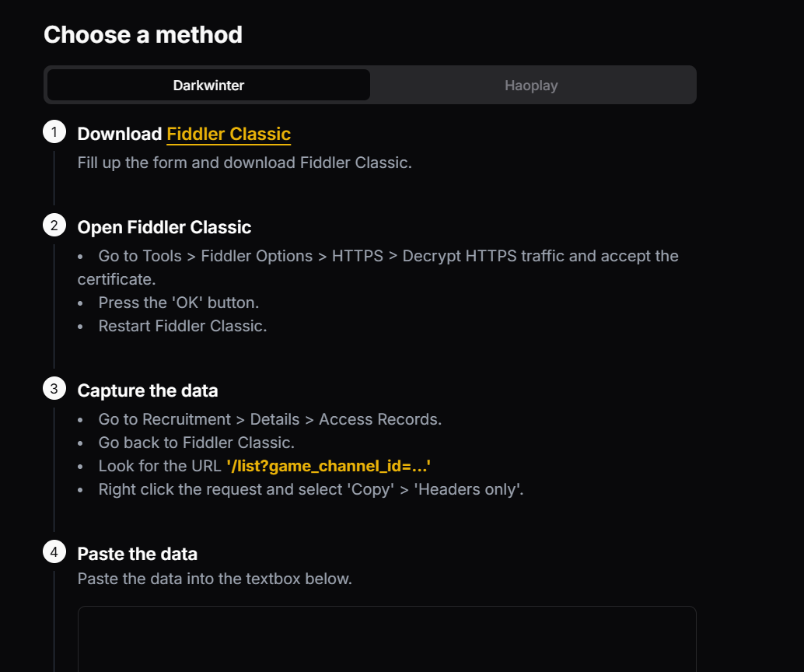The width and height of the screenshot is (804, 672).
Task: Click the "Press the 'OK' button." line
Action: [x=178, y=303]
